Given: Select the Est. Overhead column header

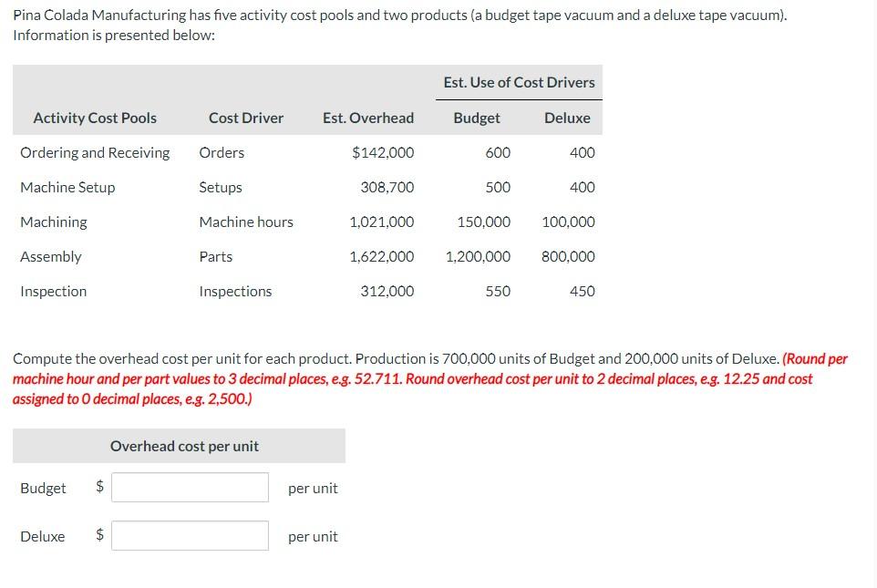Looking at the screenshot, I should [x=367, y=118].
